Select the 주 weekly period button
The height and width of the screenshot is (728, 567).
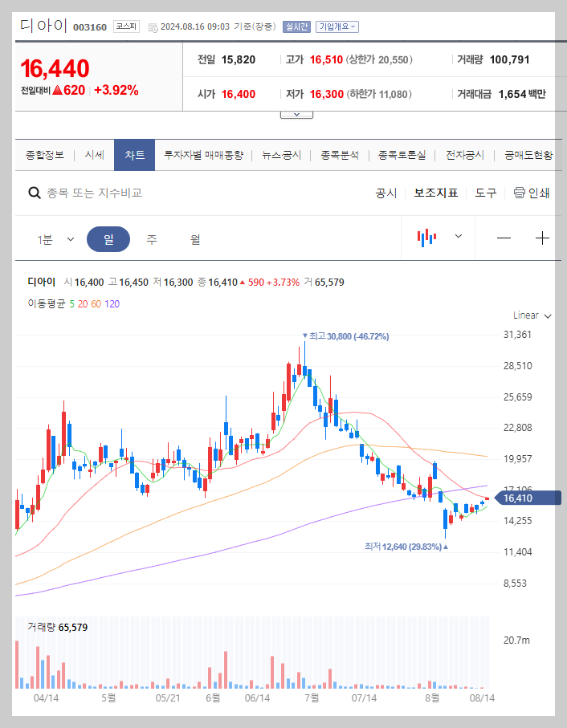tap(151, 238)
